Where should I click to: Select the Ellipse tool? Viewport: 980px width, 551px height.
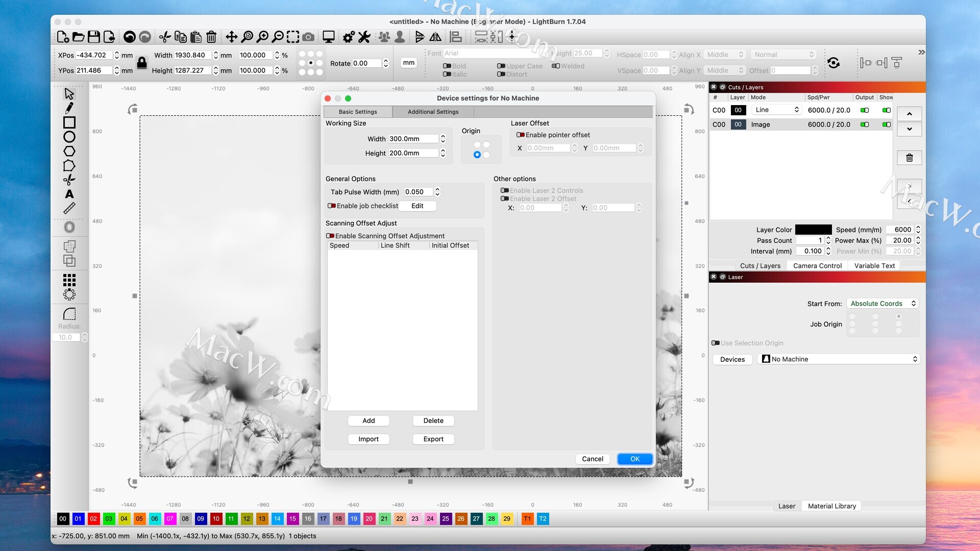(69, 137)
